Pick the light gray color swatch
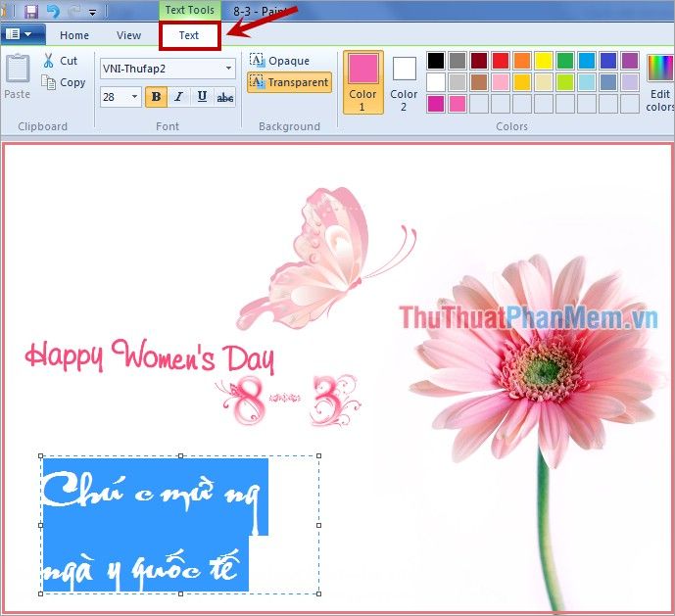Image resolution: width=675 pixels, height=616 pixels. coord(458,82)
